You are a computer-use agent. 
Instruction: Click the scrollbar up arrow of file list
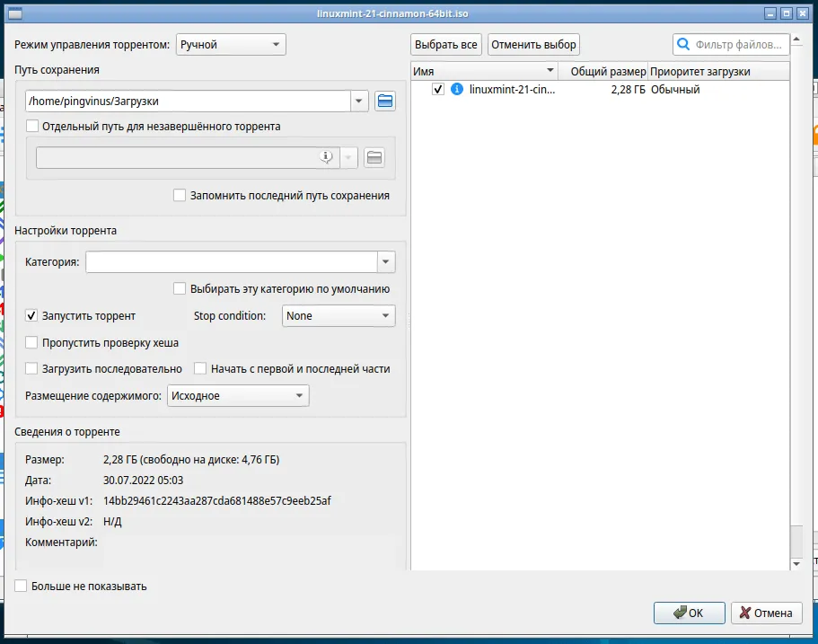point(796,40)
